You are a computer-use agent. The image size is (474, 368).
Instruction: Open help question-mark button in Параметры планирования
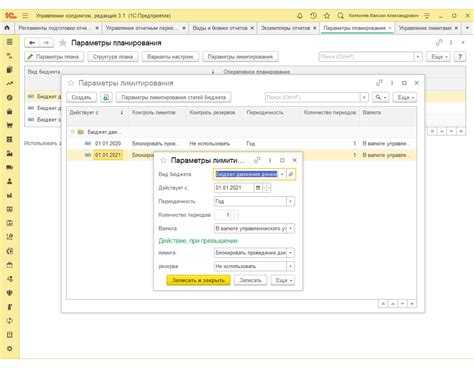point(460,57)
